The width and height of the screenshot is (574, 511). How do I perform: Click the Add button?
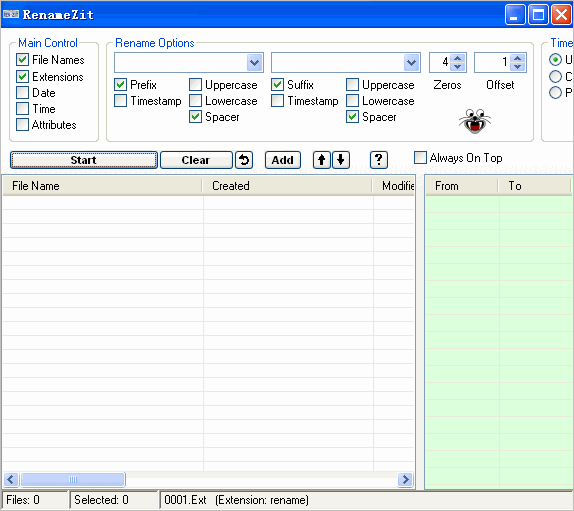(x=283, y=160)
